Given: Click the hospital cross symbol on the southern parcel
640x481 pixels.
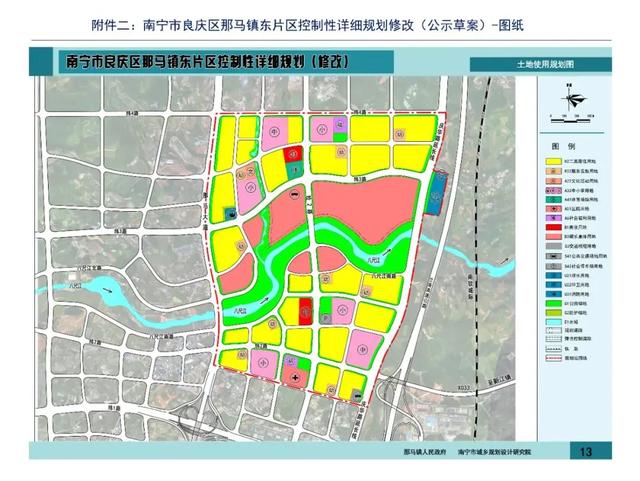Looking at the screenshot, I should 295,378.
